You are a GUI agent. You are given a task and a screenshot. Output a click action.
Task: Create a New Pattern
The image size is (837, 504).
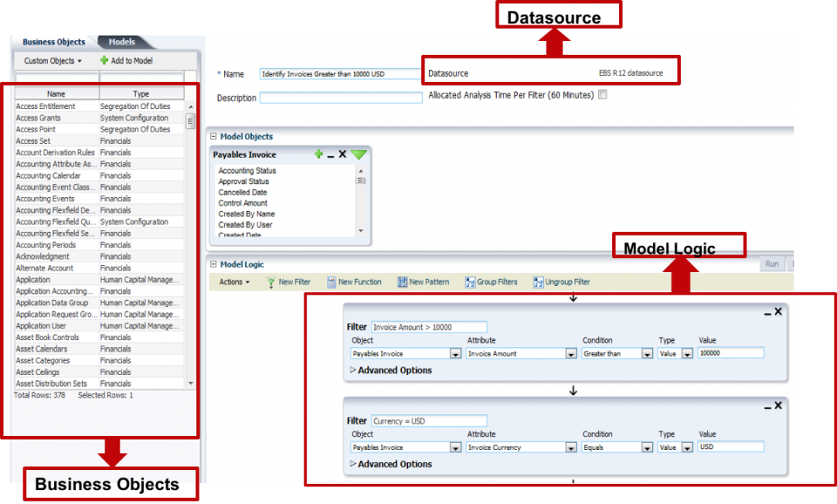tap(424, 281)
